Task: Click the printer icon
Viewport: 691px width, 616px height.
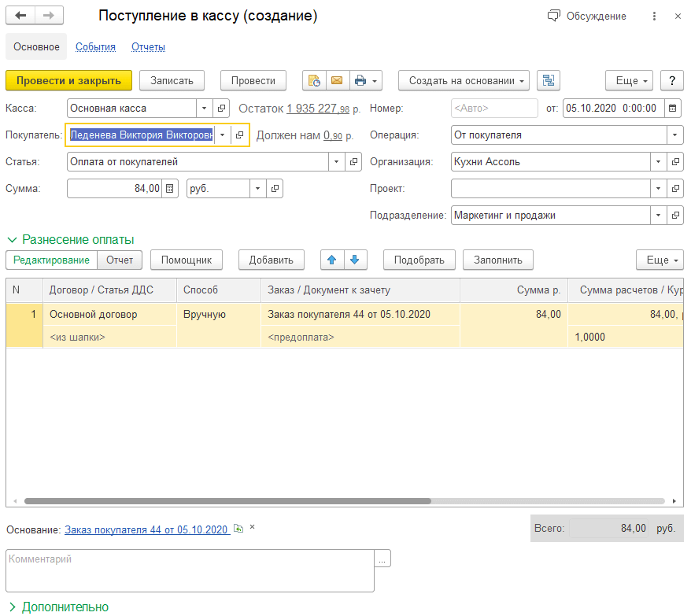Action: tap(360, 80)
